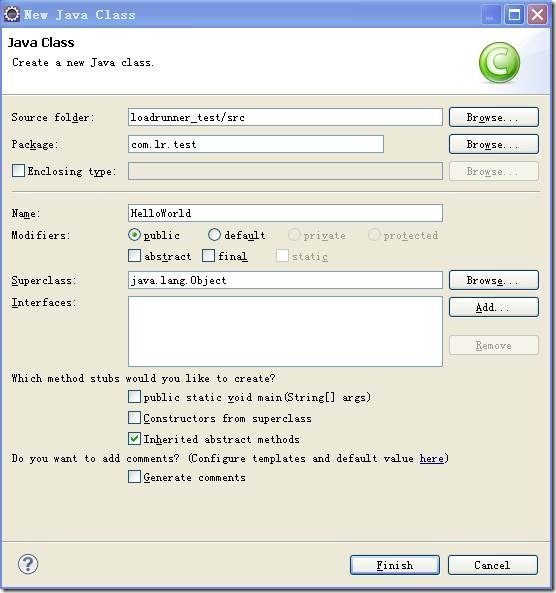Click the Source folder text field
The height and width of the screenshot is (593, 556).
pyautogui.click(x=285, y=117)
